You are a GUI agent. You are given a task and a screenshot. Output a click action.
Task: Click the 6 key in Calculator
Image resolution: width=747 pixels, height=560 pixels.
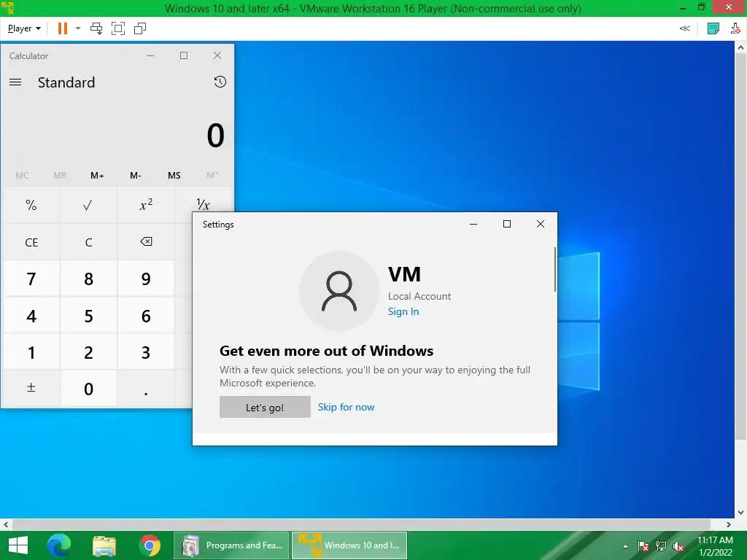pyautogui.click(x=146, y=315)
